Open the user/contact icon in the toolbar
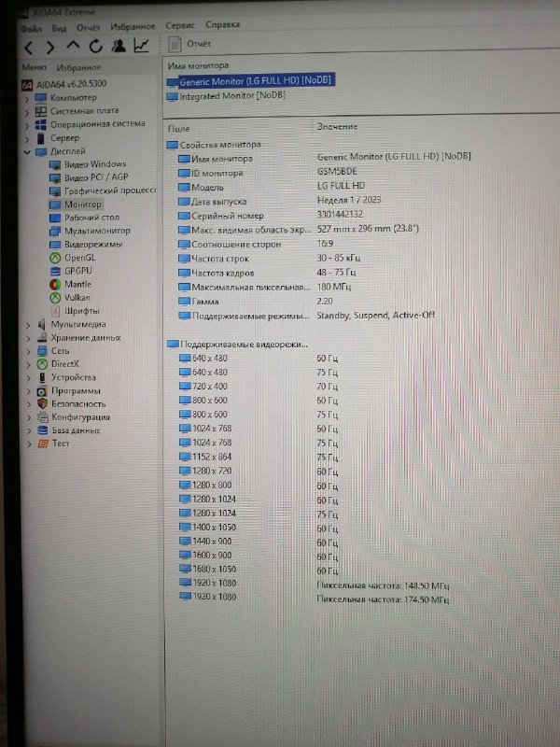560x747 pixels. (119, 47)
